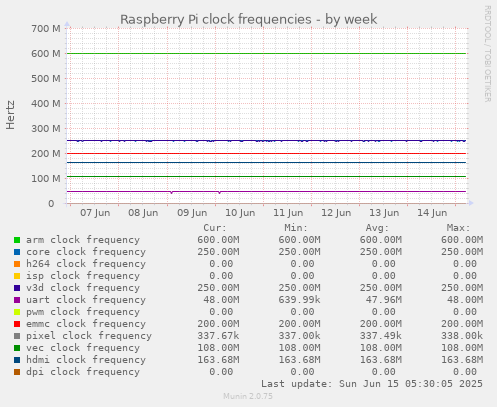The height and width of the screenshot is (407, 497).
Task: Click the '07 Jun' x-axis date label
Action: coord(95,213)
